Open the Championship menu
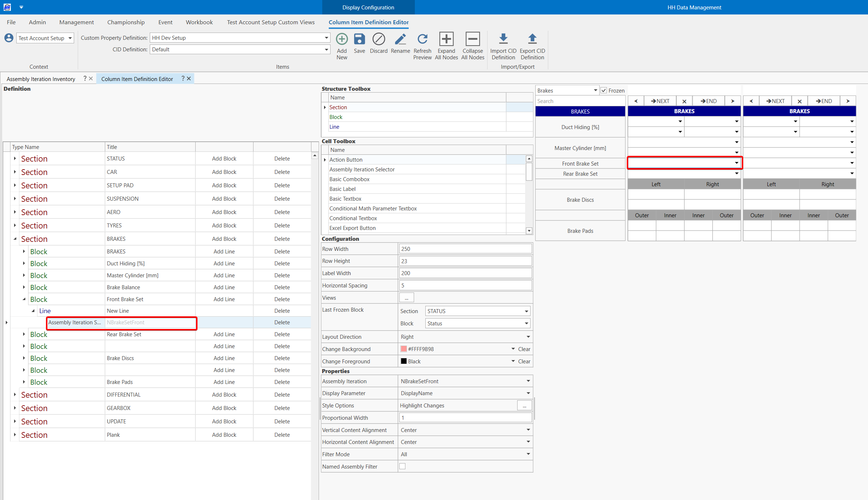Screen dimensions: 868x500 pos(125,22)
